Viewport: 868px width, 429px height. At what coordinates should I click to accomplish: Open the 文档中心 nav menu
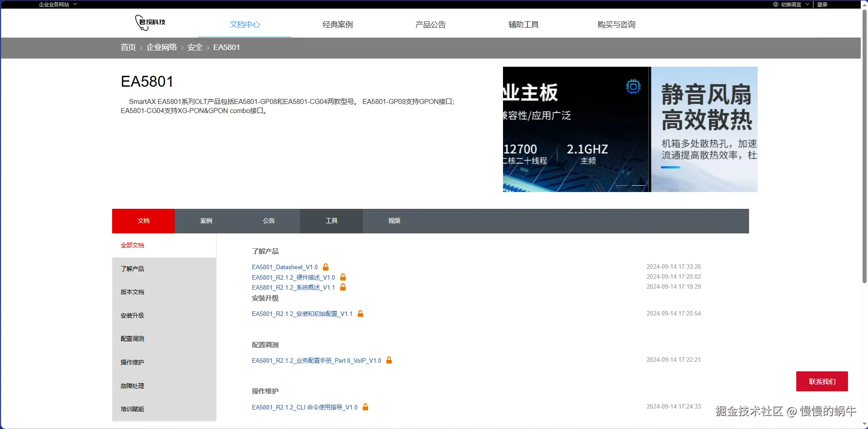pyautogui.click(x=245, y=25)
